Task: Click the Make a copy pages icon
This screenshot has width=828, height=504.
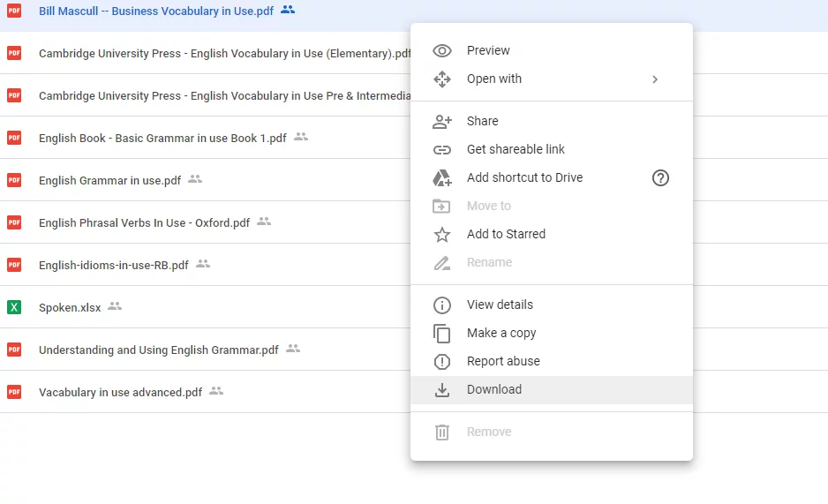Action: point(442,334)
